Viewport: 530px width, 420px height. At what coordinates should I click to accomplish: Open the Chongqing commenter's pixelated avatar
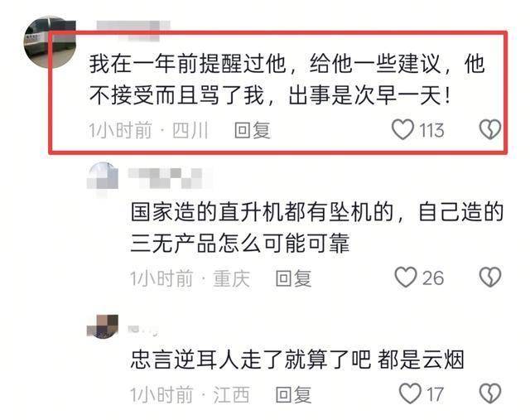[103, 177]
